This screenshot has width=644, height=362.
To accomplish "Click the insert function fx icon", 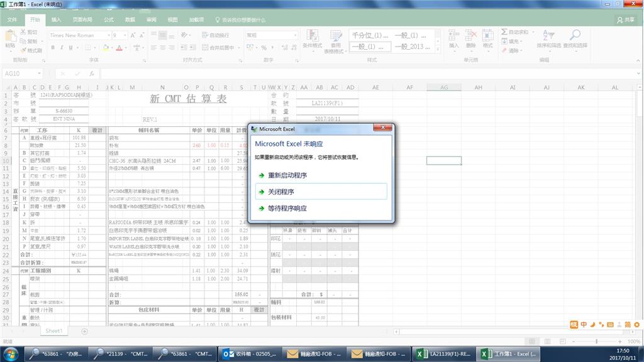I will point(92,74).
